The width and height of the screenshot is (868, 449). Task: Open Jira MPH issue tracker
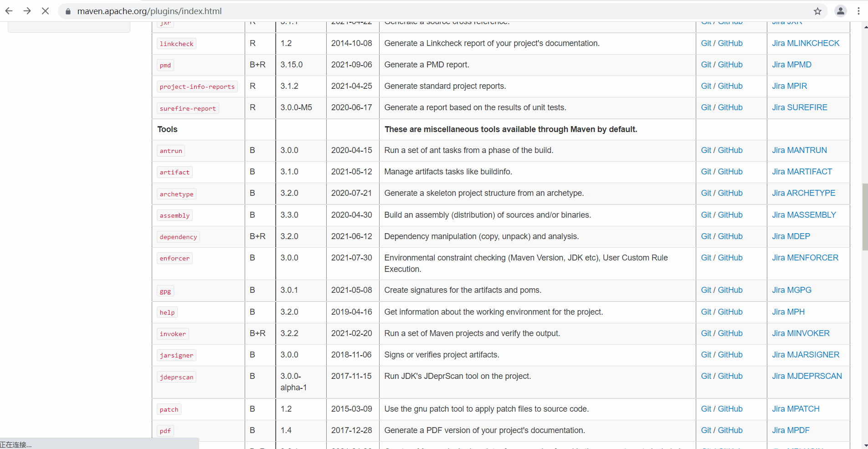tap(788, 312)
